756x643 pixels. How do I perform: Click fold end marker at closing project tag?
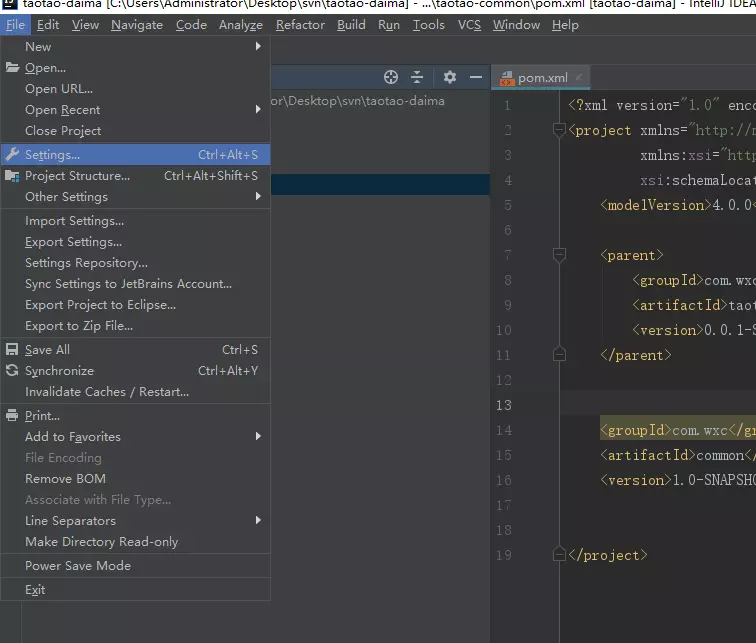pyautogui.click(x=559, y=554)
